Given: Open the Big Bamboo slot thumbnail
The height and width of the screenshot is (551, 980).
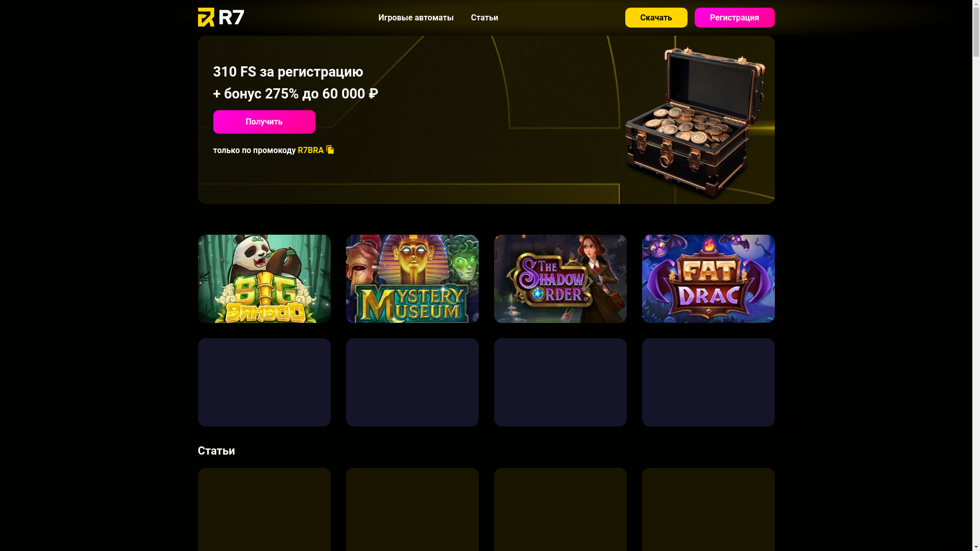Looking at the screenshot, I should pos(264,279).
